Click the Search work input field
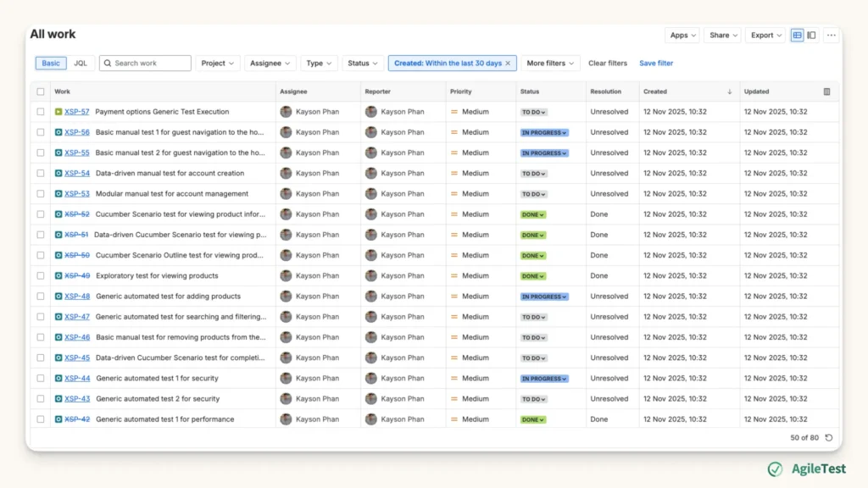868x488 pixels. (x=145, y=64)
